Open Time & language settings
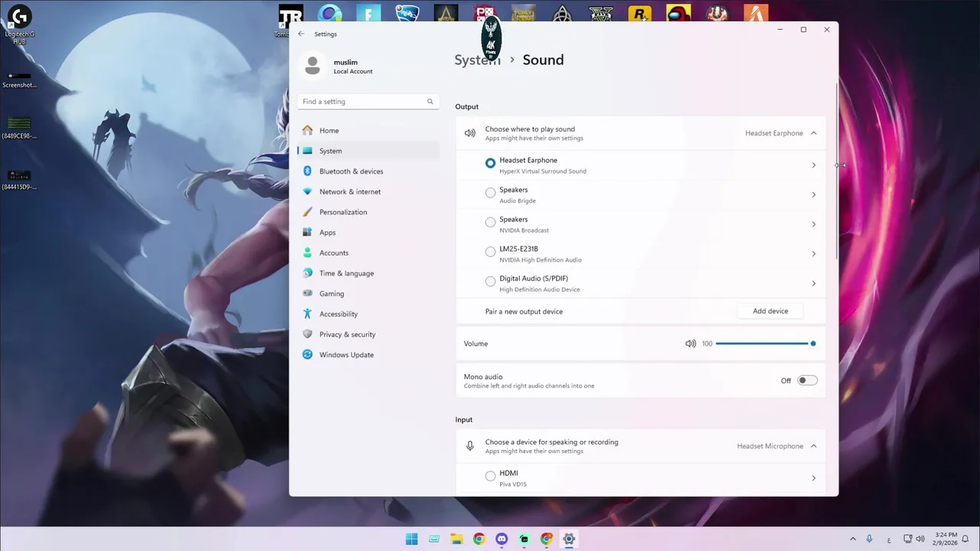 (369, 273)
